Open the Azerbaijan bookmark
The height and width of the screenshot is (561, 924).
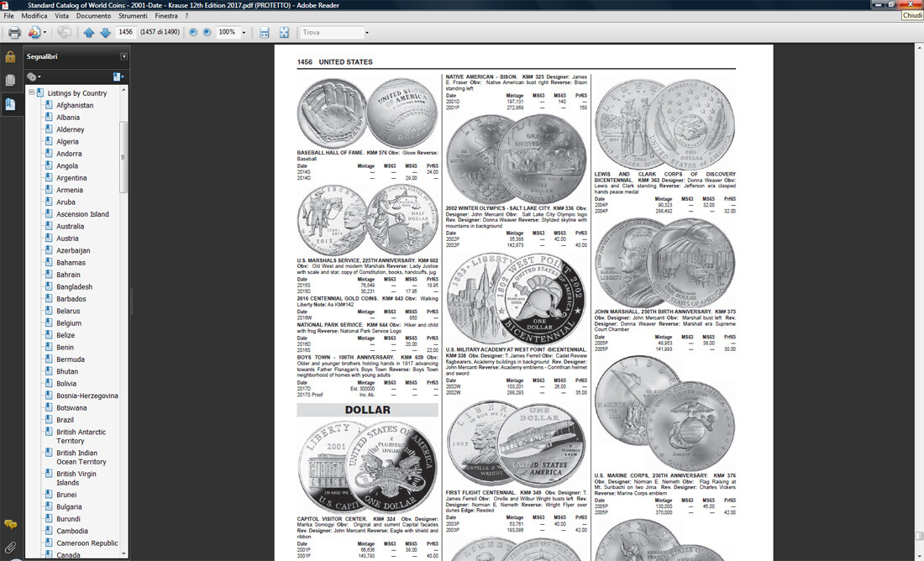coord(73,250)
